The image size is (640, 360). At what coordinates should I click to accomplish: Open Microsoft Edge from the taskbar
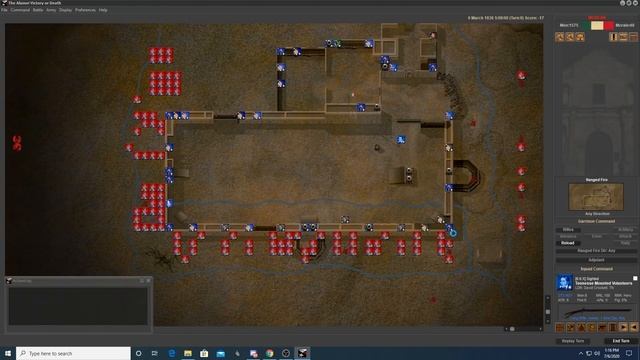pos(171,353)
